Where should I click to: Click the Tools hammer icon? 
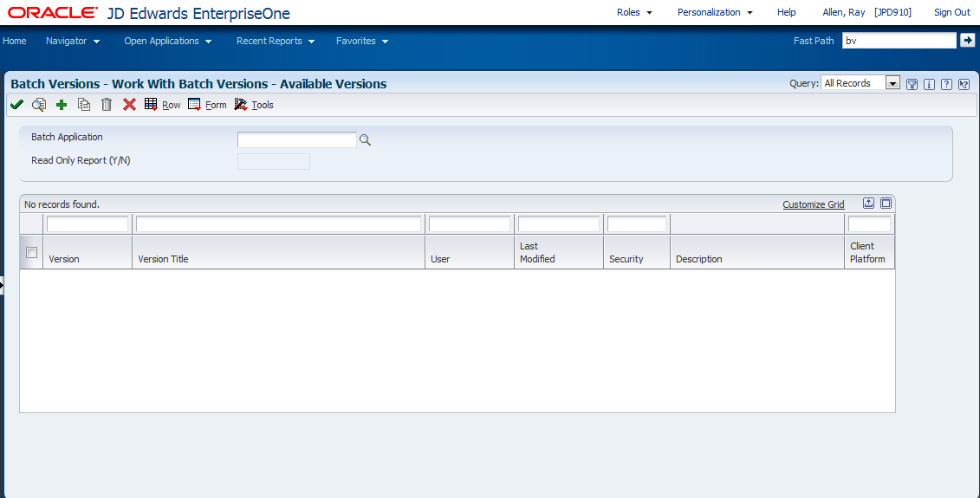(241, 104)
